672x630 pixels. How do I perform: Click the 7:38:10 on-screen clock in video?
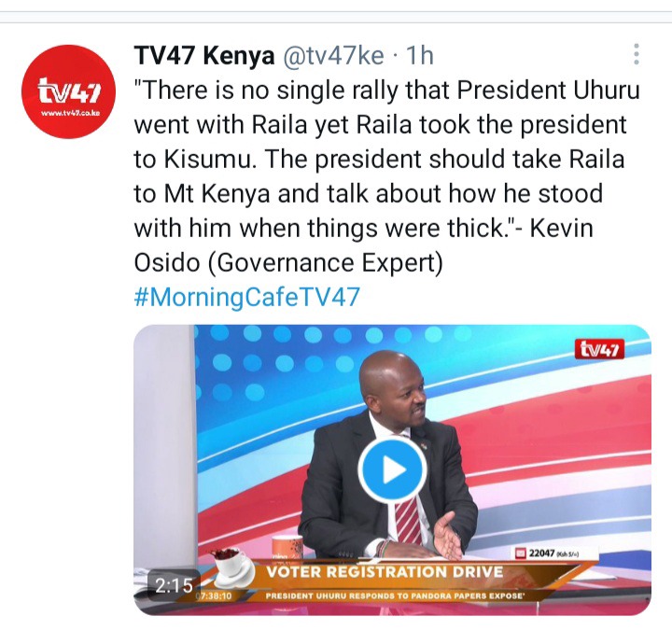click(x=215, y=596)
